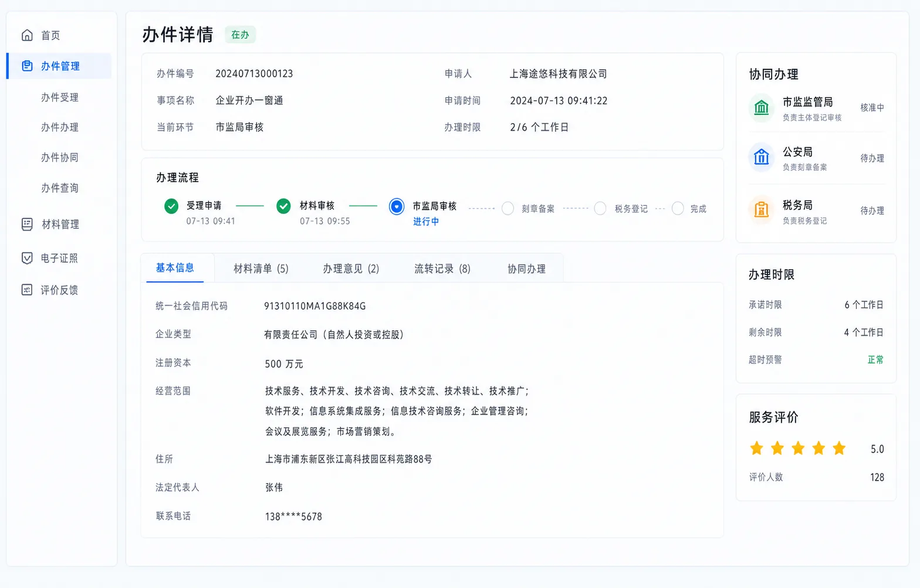Open 办件办理 submenu item
This screenshot has width=920, height=588.
pos(60,127)
